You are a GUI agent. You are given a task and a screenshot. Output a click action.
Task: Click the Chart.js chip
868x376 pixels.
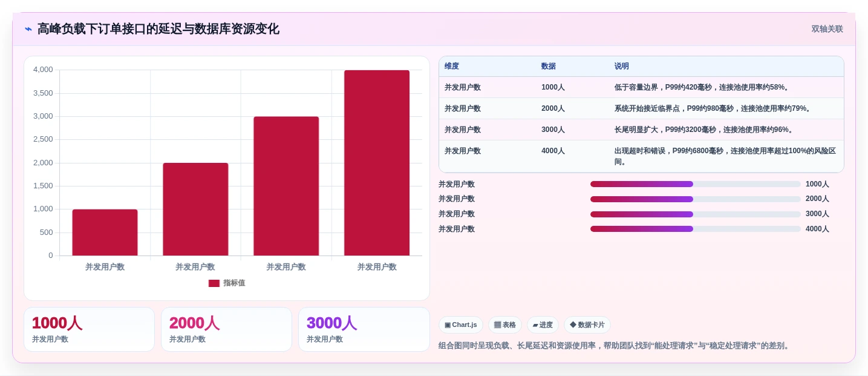click(x=461, y=325)
